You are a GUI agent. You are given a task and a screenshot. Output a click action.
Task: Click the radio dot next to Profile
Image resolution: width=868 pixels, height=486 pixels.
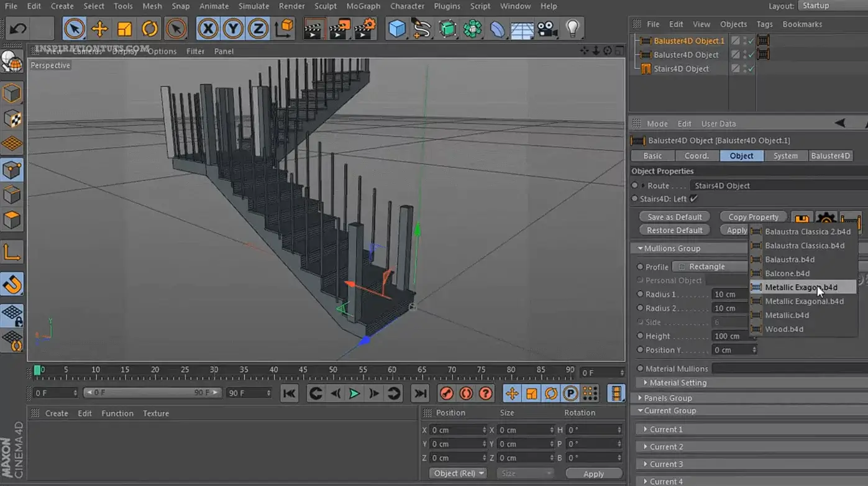pos(640,267)
